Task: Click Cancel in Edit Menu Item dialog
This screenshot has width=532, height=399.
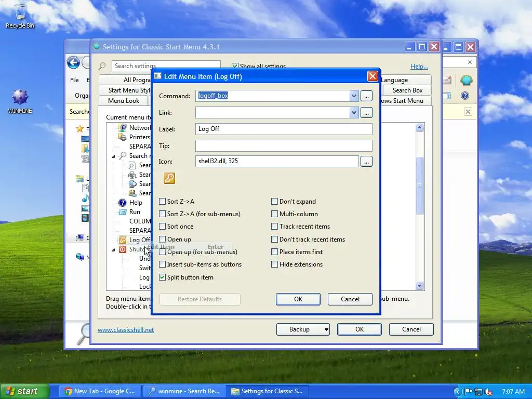Action: 350,299
